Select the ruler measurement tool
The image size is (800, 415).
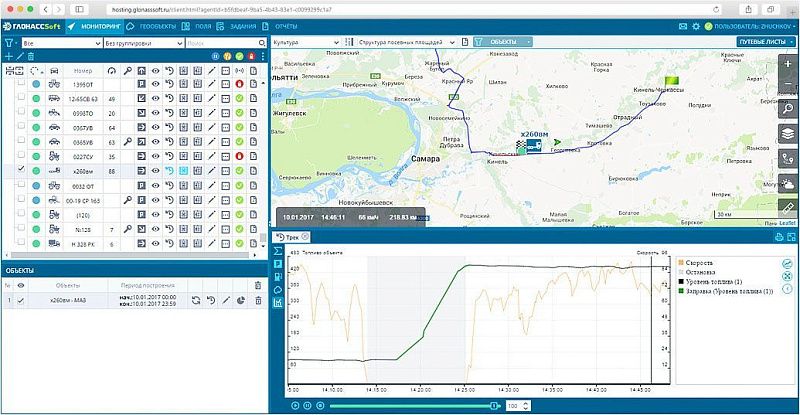[x=788, y=206]
